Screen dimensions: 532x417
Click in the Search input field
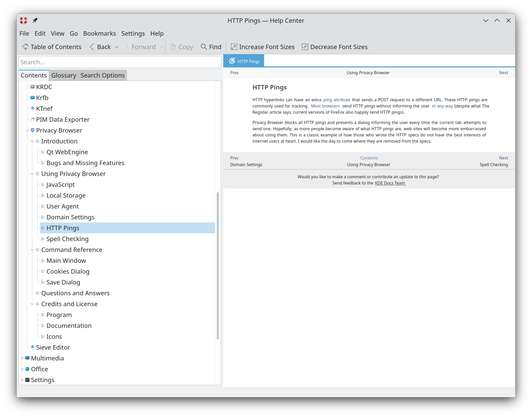tap(120, 62)
